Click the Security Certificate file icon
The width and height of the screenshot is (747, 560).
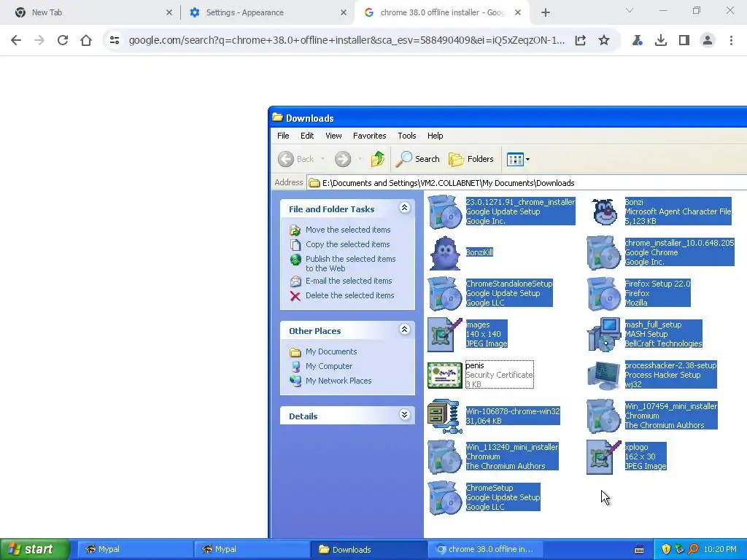point(445,376)
